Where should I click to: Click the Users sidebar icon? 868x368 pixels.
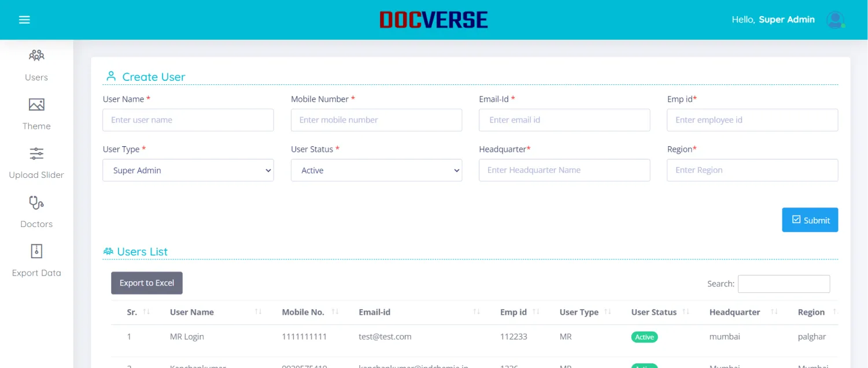tap(36, 55)
